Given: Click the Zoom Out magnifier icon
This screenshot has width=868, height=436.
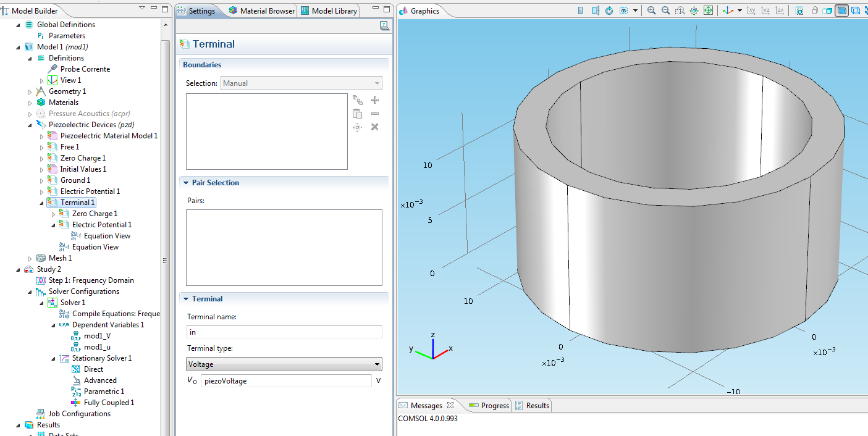Looking at the screenshot, I should (x=665, y=10).
